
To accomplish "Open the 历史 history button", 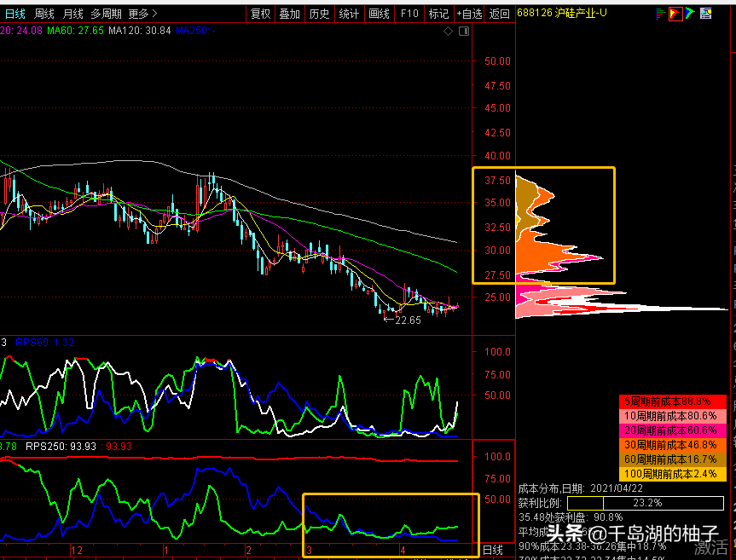I will pyautogui.click(x=319, y=14).
